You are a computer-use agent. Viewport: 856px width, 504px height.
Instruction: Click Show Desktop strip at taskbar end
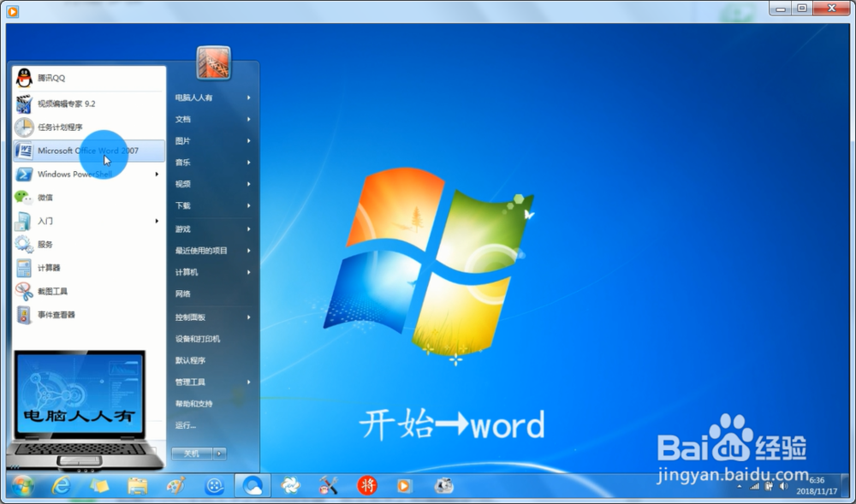pos(847,485)
